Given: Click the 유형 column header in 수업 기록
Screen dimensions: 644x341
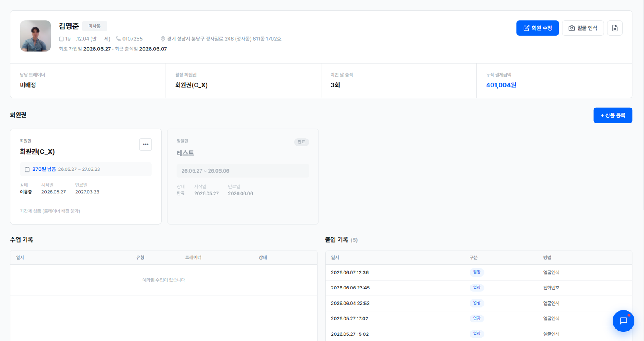Looking at the screenshot, I should [140, 257].
